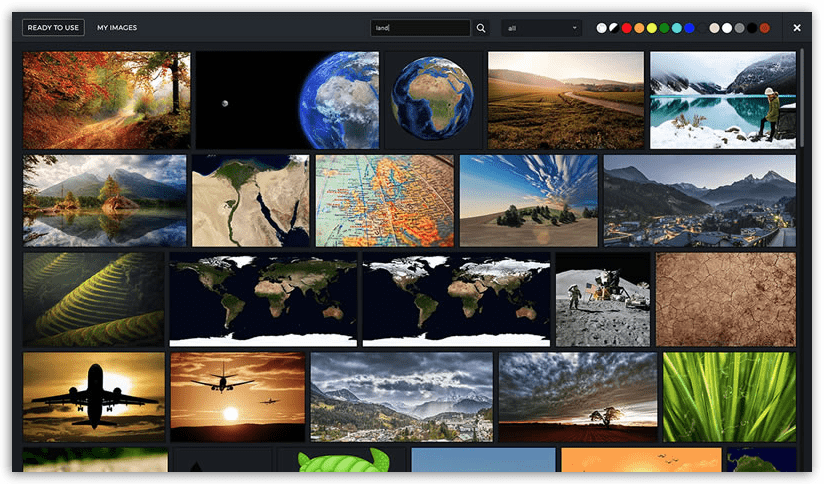
Task: Select the green grass blades close-up thumbnail
Action: [x=729, y=396]
